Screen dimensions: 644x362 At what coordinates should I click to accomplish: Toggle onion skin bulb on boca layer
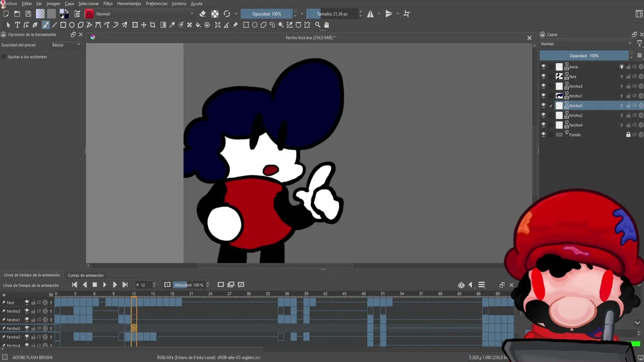click(x=621, y=66)
